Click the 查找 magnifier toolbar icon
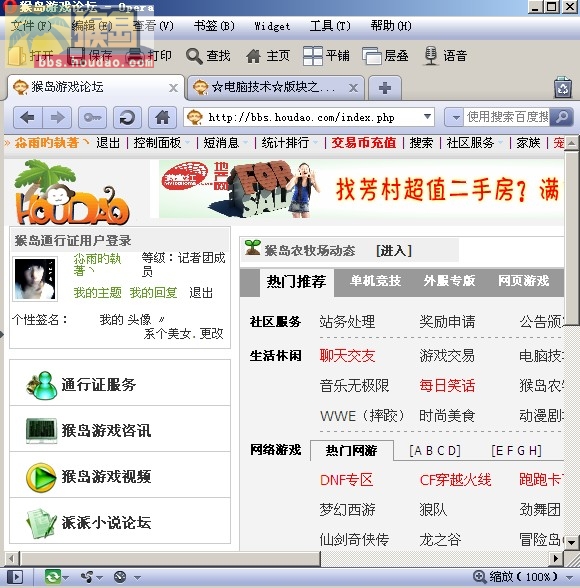Viewport: 580px width, 588px height. (x=194, y=56)
